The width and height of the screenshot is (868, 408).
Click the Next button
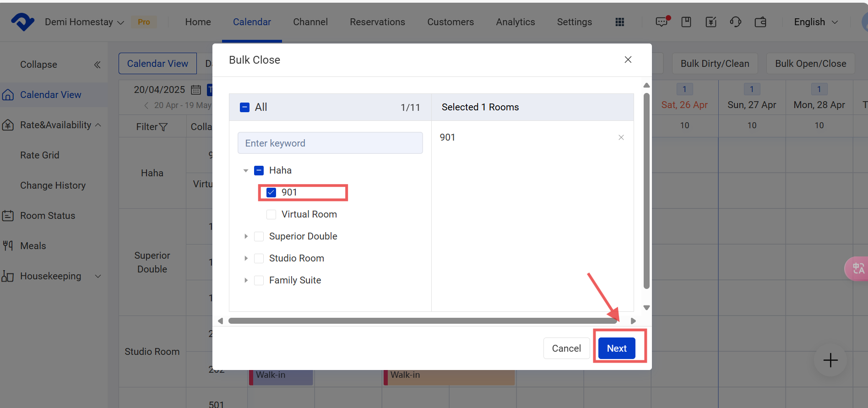pyautogui.click(x=616, y=348)
